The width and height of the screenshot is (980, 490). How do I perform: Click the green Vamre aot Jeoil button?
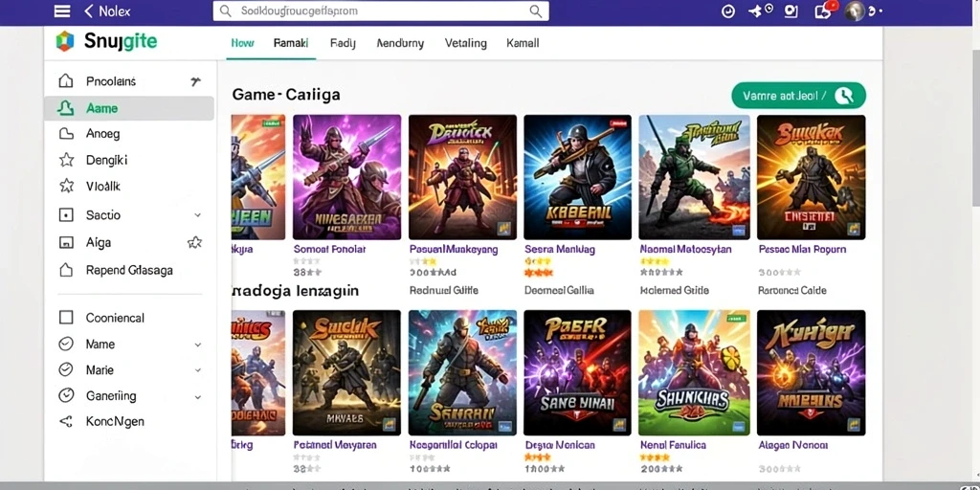pyautogui.click(x=798, y=96)
